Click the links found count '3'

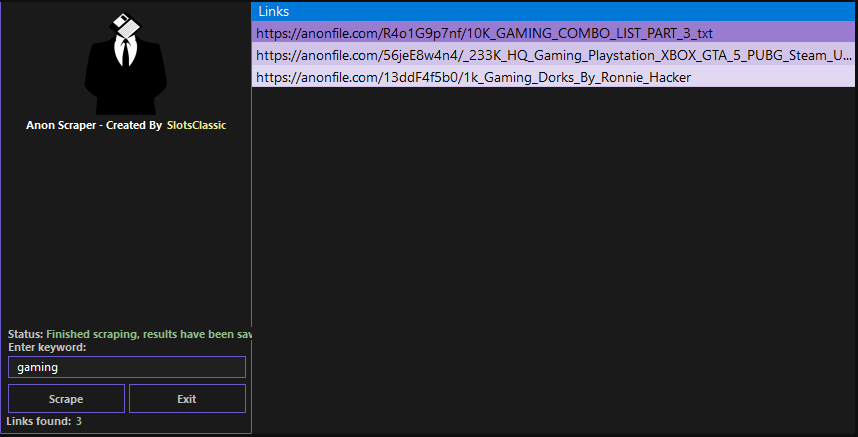pyautogui.click(x=79, y=421)
